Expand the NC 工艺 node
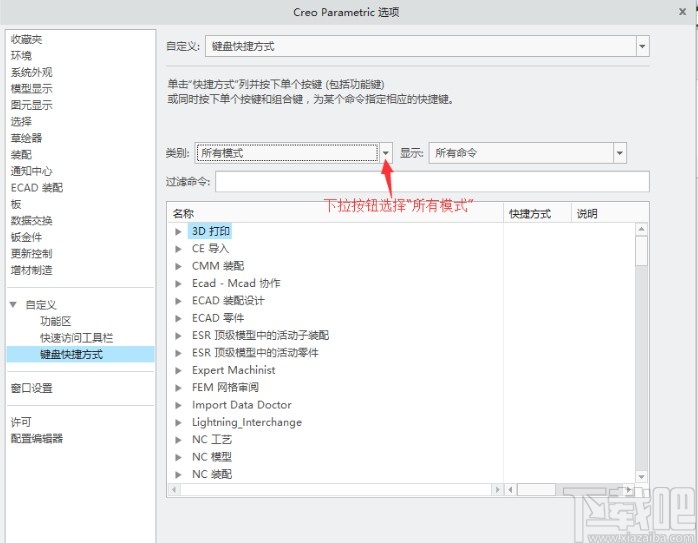Screen dimensions: 698x543 click(x=179, y=440)
